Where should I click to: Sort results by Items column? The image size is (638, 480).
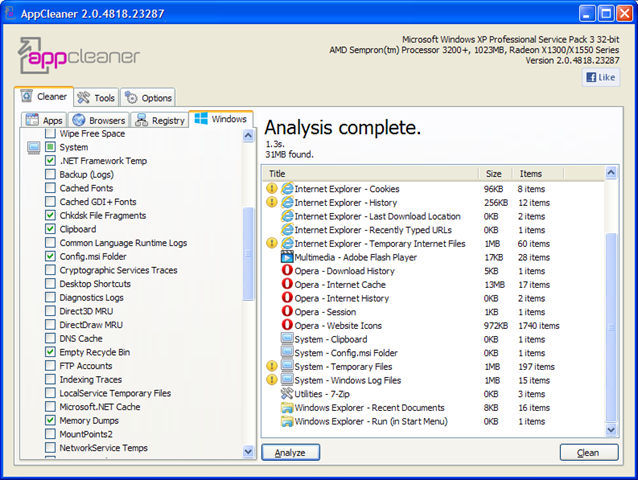(537, 174)
